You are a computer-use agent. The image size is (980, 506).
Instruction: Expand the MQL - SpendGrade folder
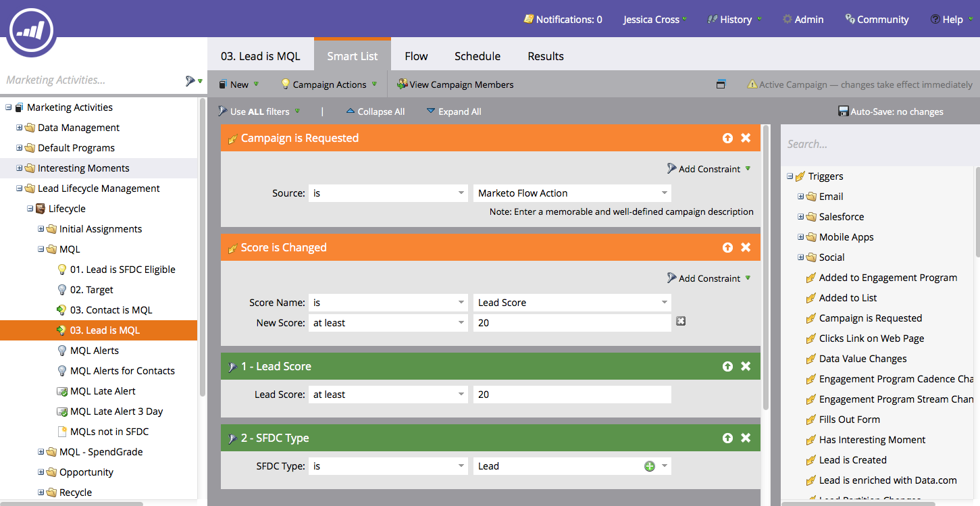click(x=41, y=452)
